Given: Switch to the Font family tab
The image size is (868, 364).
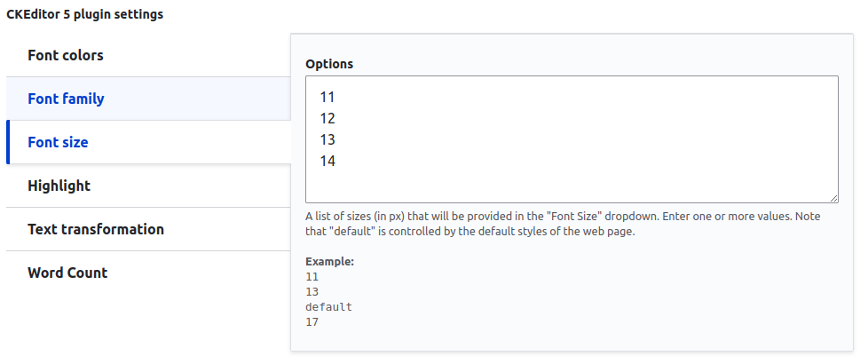Looking at the screenshot, I should [x=66, y=99].
